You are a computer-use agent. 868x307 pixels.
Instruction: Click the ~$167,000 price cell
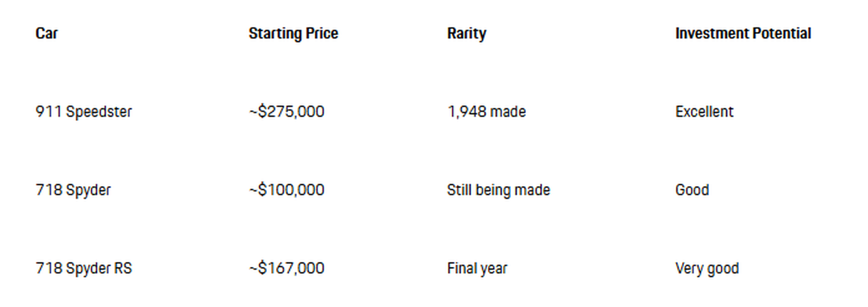click(287, 268)
